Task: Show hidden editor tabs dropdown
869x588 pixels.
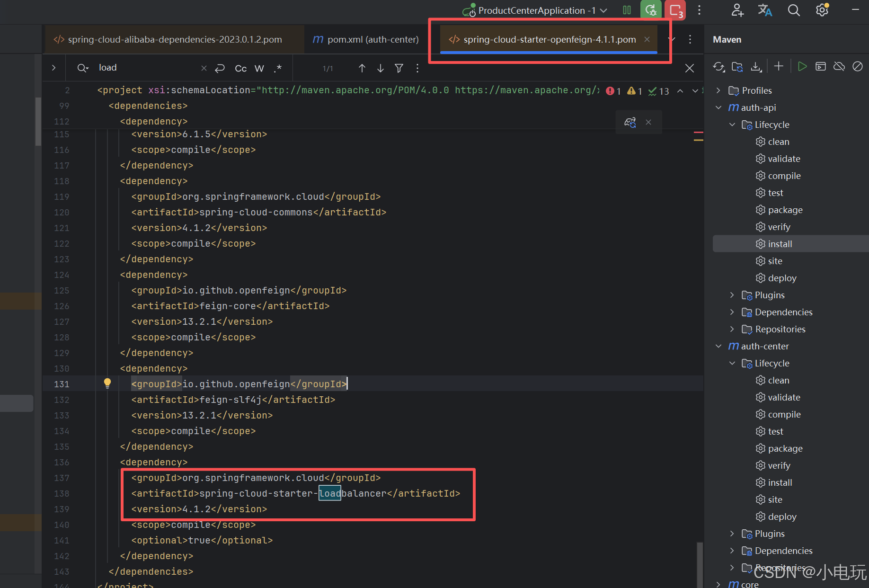Action: 672,39
